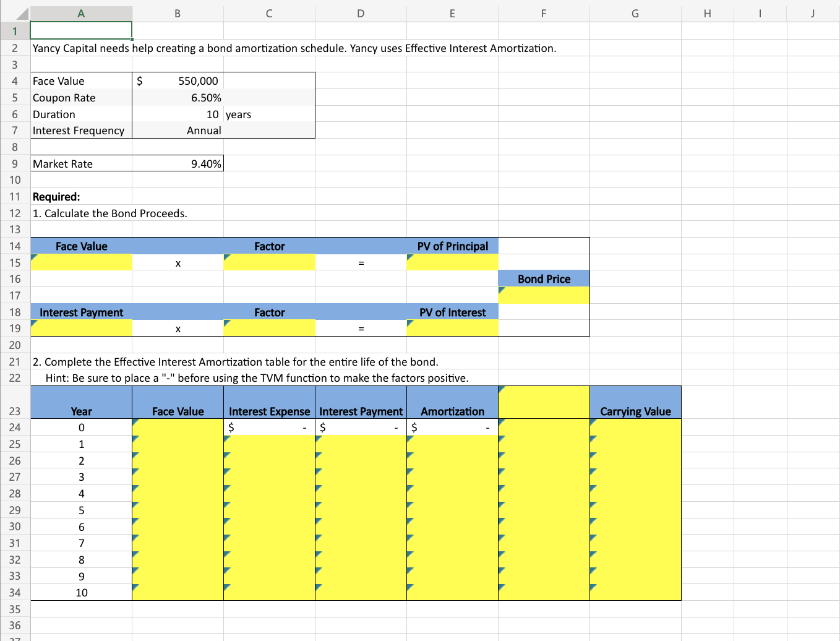The image size is (840, 641).
Task: Select cell A1 in the top-left corner
Action: pyautogui.click(x=80, y=30)
